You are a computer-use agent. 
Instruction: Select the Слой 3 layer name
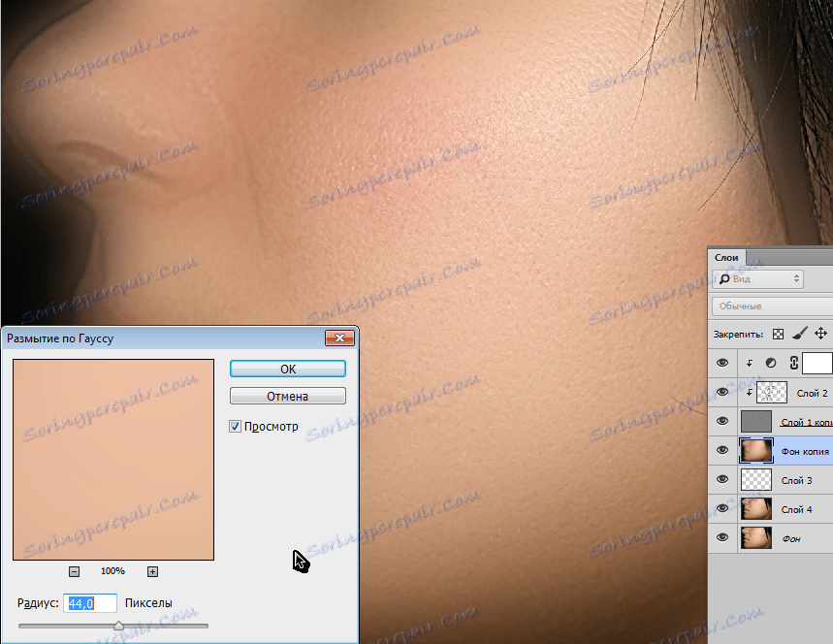796,480
